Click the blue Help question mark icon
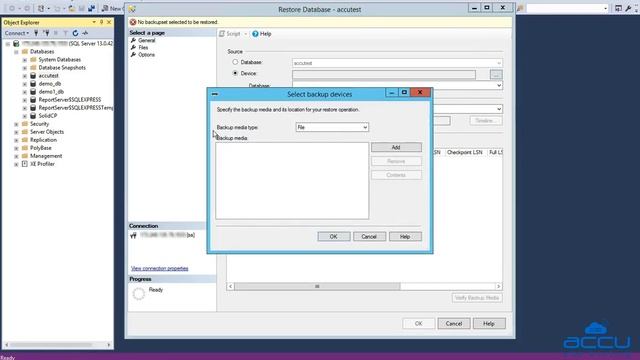Viewport: 640px width, 360px height. coord(255,34)
